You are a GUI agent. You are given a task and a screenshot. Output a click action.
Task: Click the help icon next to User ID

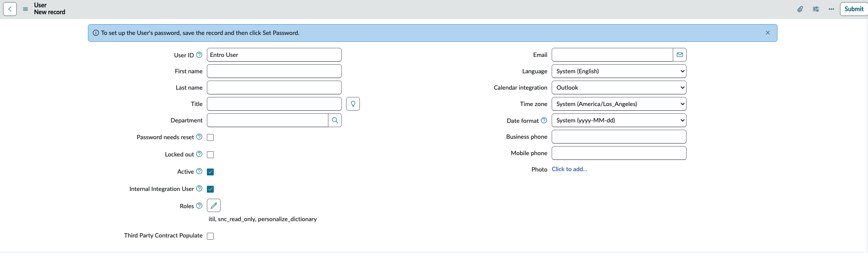coord(199,55)
